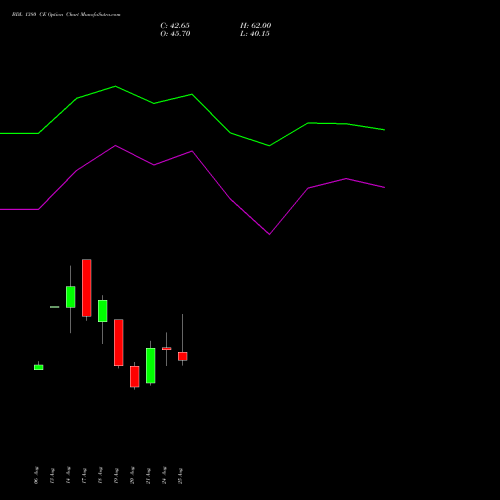Select the 13 Aug date label

coord(52,475)
